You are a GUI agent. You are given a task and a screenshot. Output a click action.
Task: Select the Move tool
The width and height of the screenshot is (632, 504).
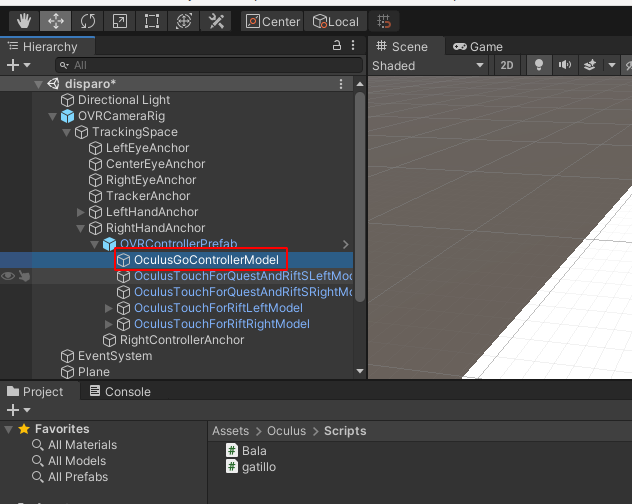tap(55, 21)
